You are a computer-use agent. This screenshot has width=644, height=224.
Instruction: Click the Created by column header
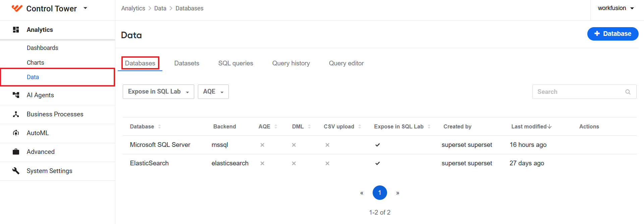pos(458,126)
